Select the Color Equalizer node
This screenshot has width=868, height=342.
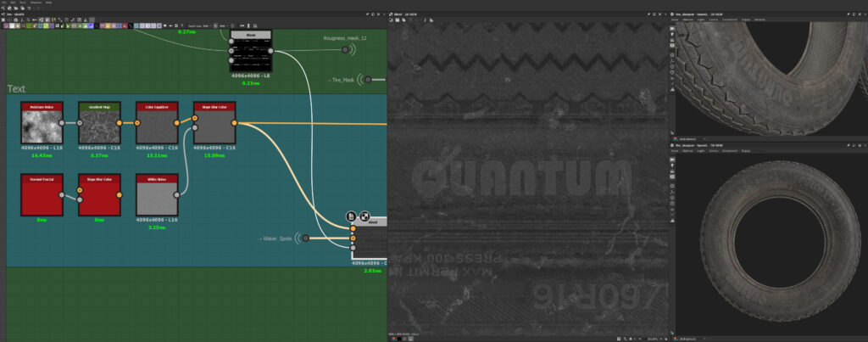click(x=157, y=122)
